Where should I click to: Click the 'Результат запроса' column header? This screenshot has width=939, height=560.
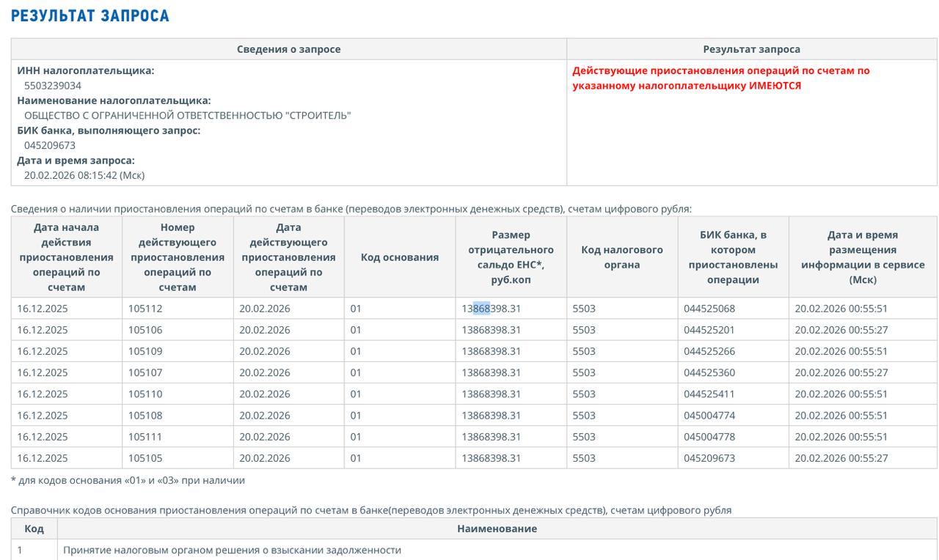pos(751,49)
